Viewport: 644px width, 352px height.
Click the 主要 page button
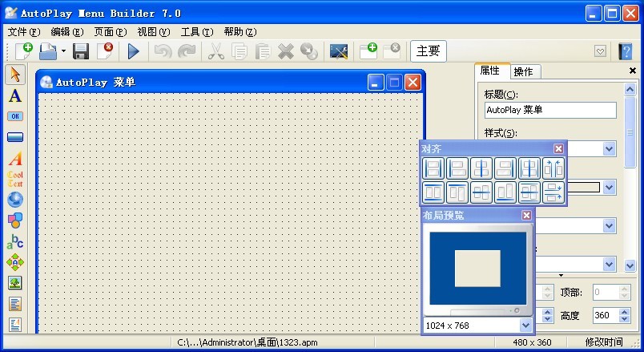pyautogui.click(x=429, y=51)
